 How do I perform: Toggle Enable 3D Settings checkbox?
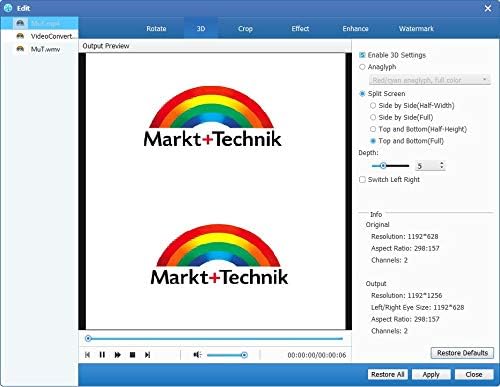click(x=362, y=55)
